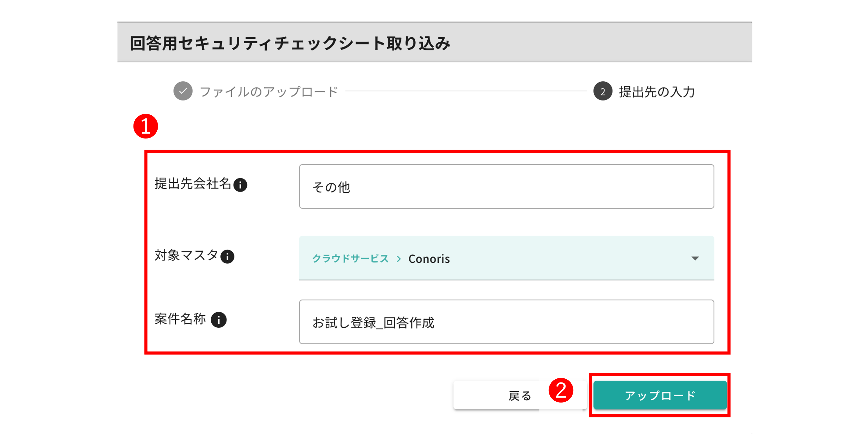Viewport: 868px width, 435px height.
Task: Click the 回答用セキュリティチェックシート取り込み header title
Action: pos(290,43)
